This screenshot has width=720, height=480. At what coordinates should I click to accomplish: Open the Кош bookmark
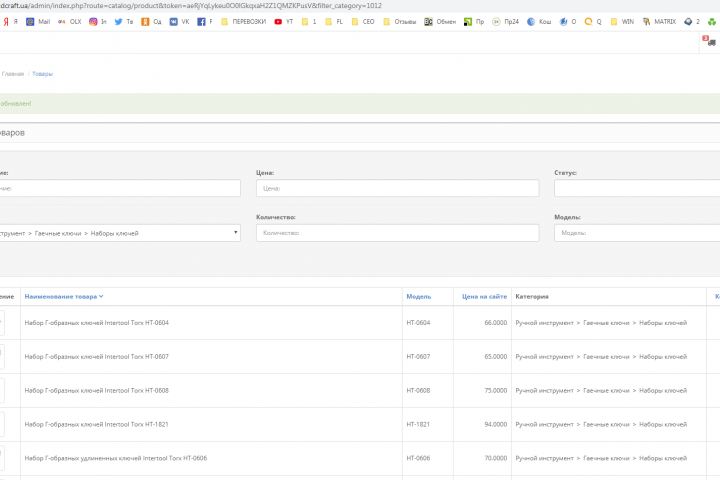coord(539,22)
